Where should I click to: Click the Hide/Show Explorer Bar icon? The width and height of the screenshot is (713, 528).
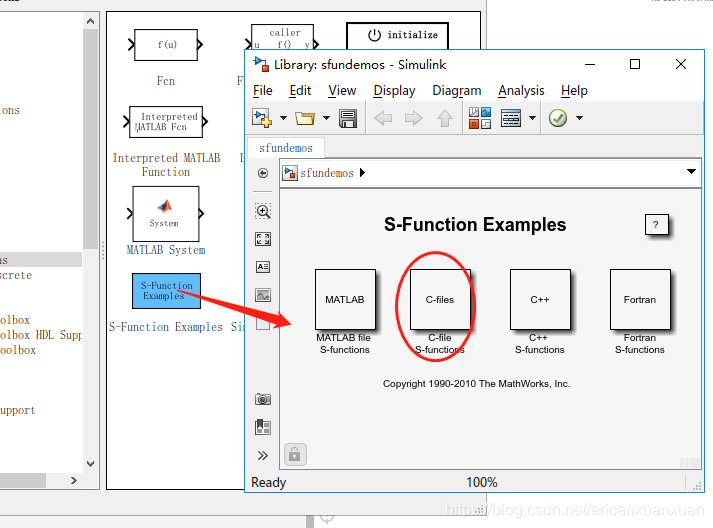(x=263, y=173)
